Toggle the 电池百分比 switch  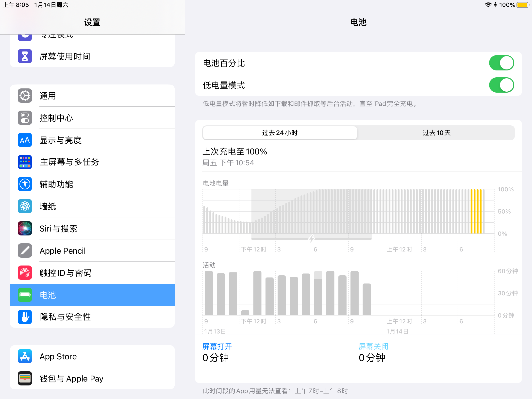click(x=501, y=63)
